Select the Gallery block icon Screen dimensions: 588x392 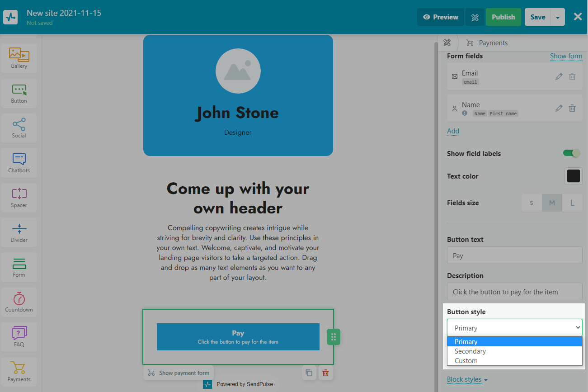click(x=19, y=58)
